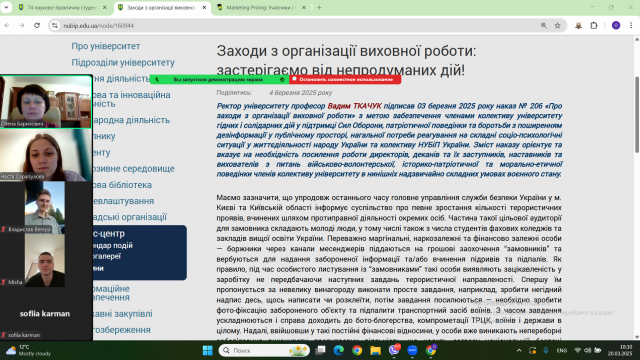
Task: Bookmark this page with the star icon
Action: (x=558, y=25)
